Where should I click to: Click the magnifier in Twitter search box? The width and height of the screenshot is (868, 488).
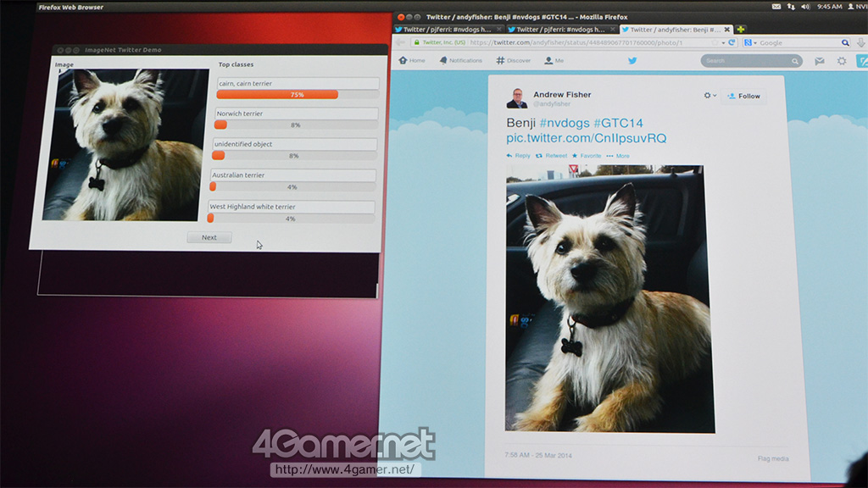(795, 61)
